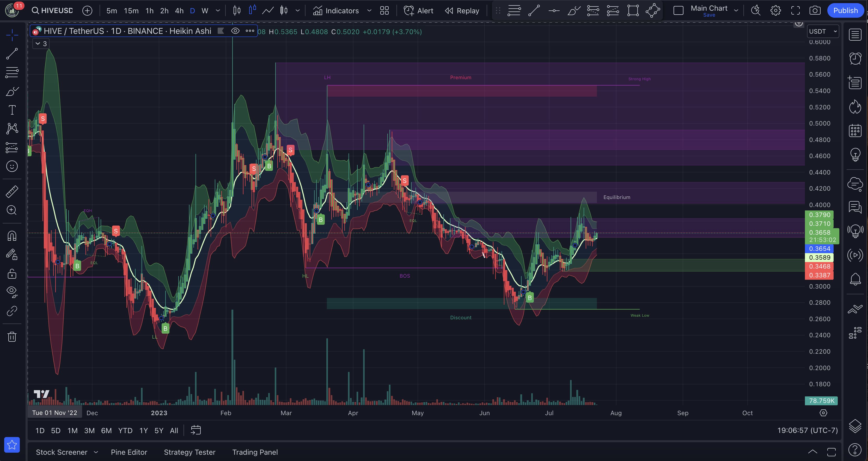Open the economic calendar panel

[x=855, y=131]
